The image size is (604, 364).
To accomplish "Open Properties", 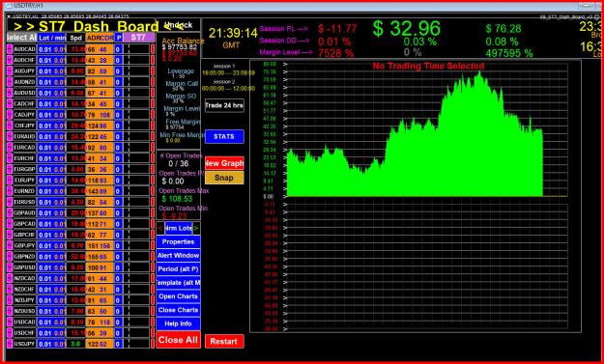I will [x=179, y=242].
